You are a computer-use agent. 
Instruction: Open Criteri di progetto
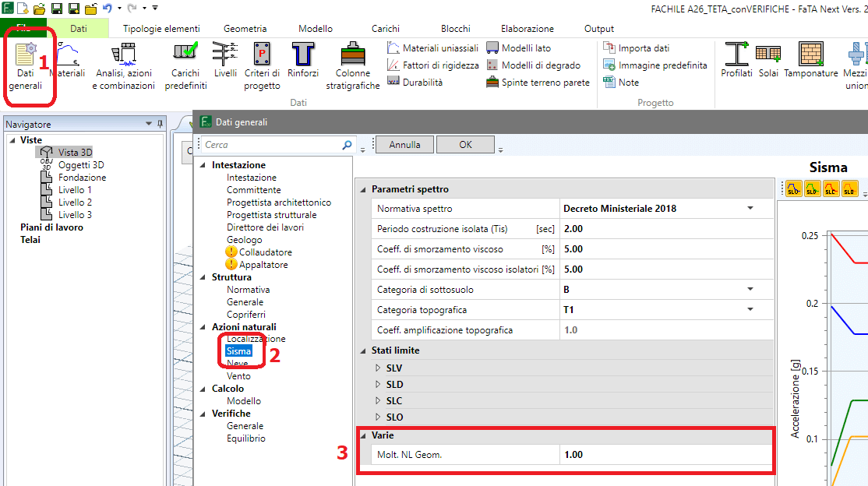point(262,66)
